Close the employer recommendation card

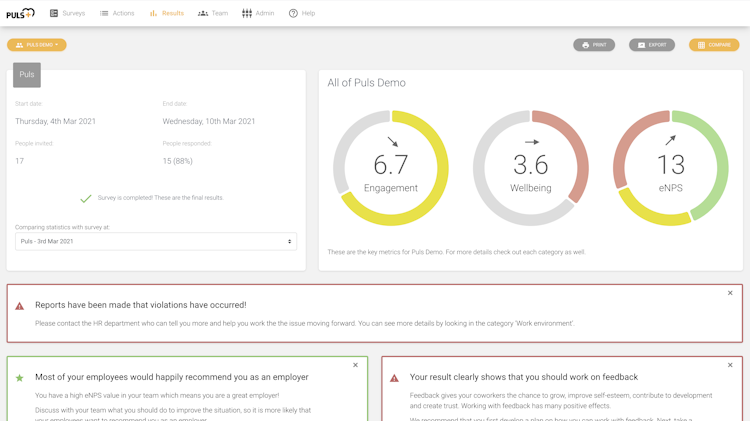pos(355,365)
